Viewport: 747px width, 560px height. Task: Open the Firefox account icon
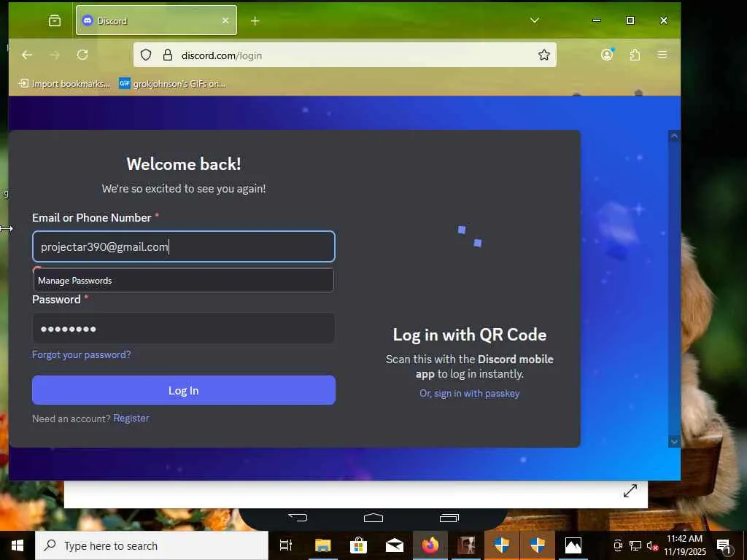[x=607, y=55]
